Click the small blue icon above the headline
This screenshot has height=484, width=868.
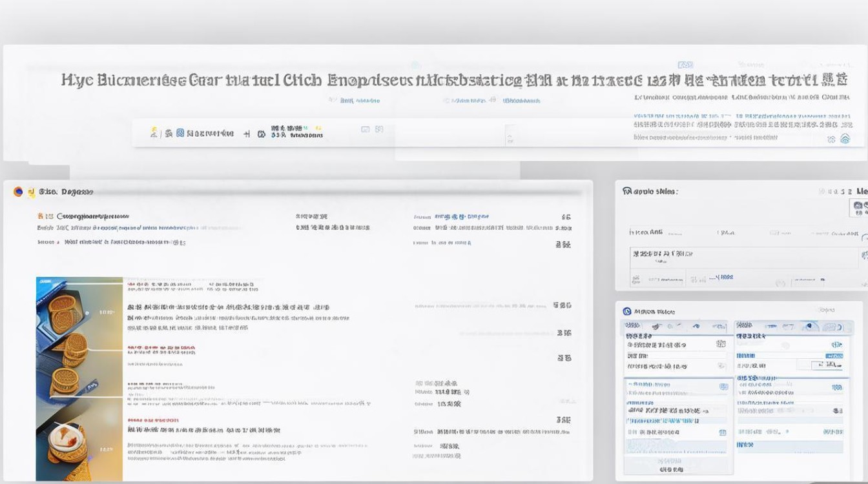click(685, 65)
